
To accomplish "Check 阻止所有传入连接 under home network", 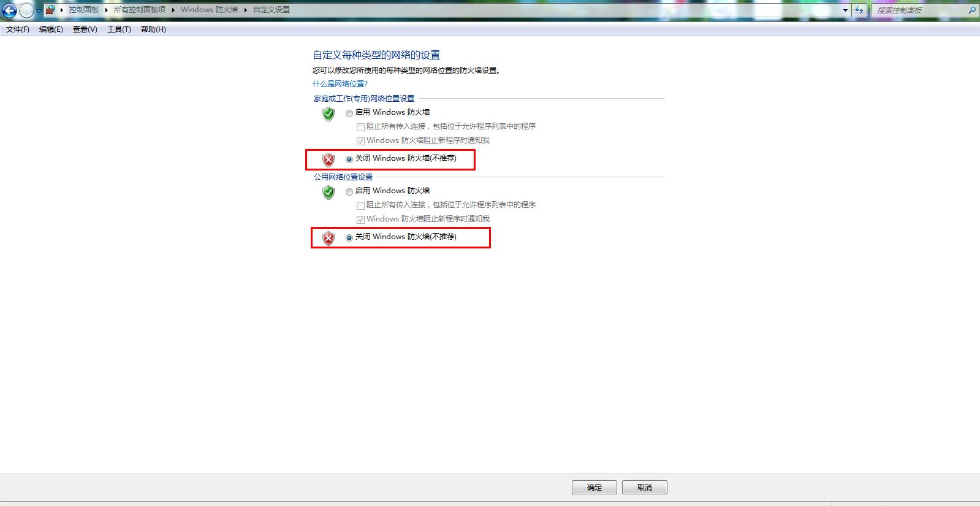I will click(x=360, y=128).
